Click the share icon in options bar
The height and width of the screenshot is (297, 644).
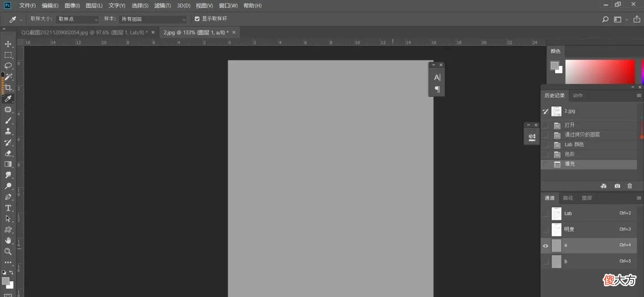[x=636, y=19]
